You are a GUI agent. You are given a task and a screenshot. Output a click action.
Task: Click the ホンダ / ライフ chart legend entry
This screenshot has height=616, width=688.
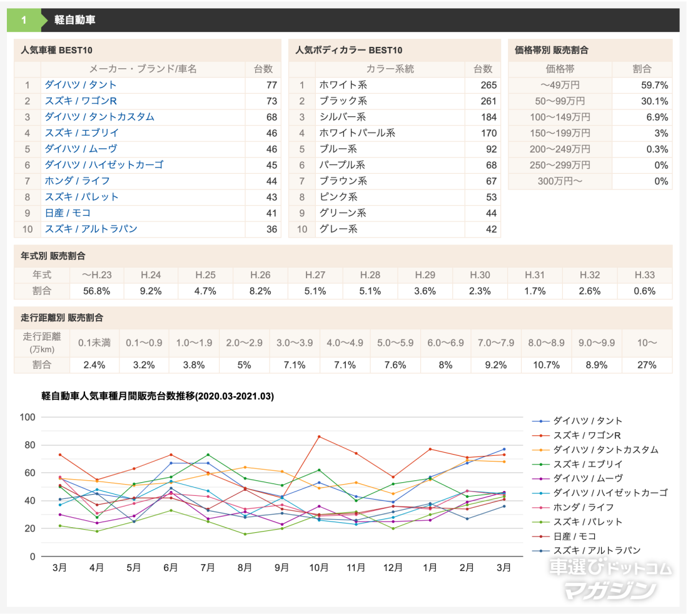pyautogui.click(x=573, y=507)
